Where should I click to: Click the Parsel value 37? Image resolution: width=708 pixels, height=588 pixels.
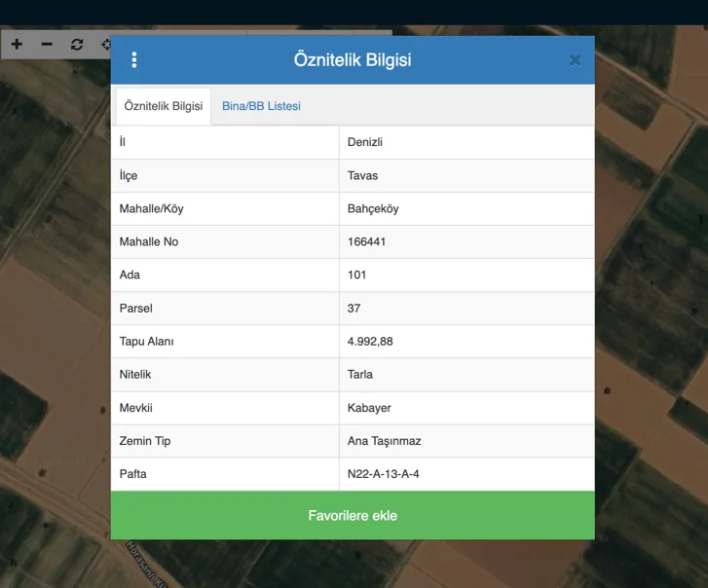coord(354,308)
